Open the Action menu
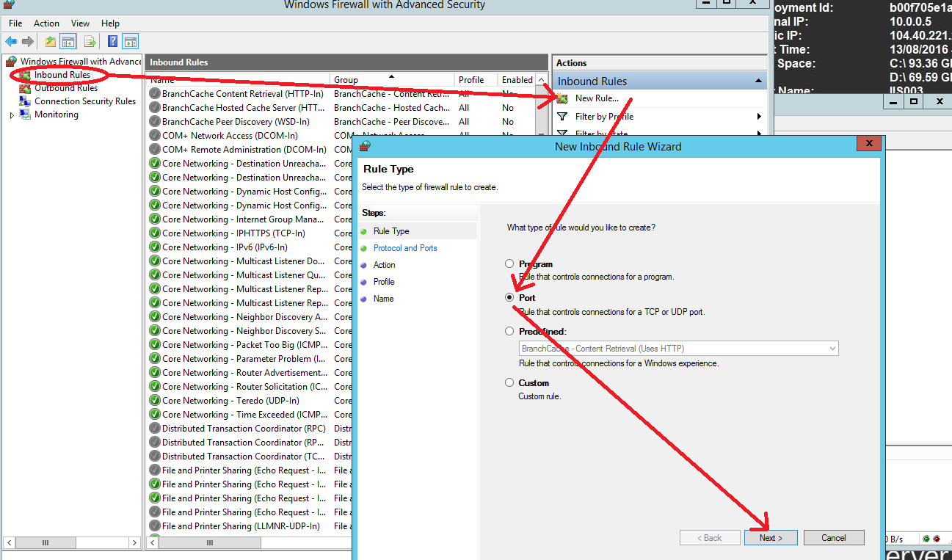This screenshot has height=560, width=952. click(x=46, y=23)
